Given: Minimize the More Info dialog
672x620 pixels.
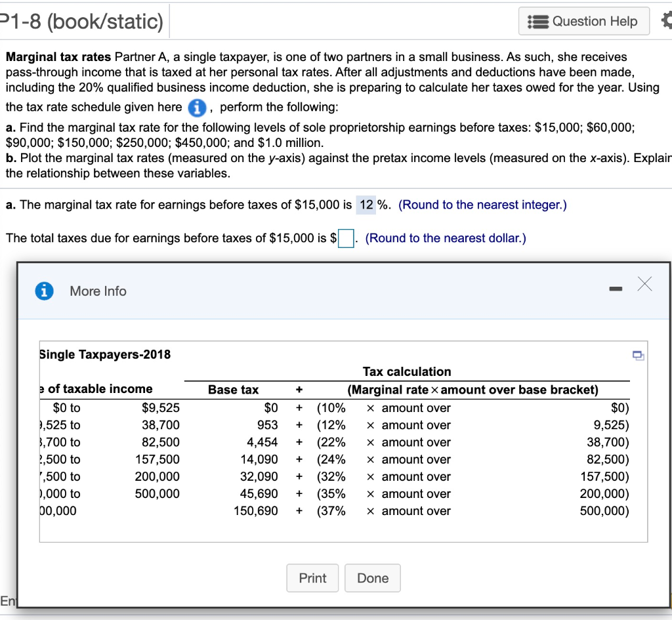Looking at the screenshot, I should click(616, 289).
